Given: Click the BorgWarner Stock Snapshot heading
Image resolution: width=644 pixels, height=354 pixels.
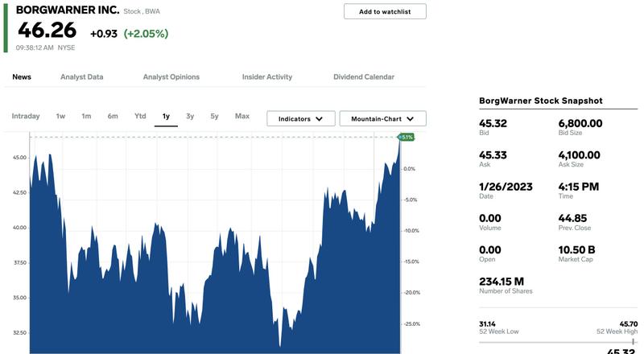Looking at the screenshot, I should tap(541, 101).
